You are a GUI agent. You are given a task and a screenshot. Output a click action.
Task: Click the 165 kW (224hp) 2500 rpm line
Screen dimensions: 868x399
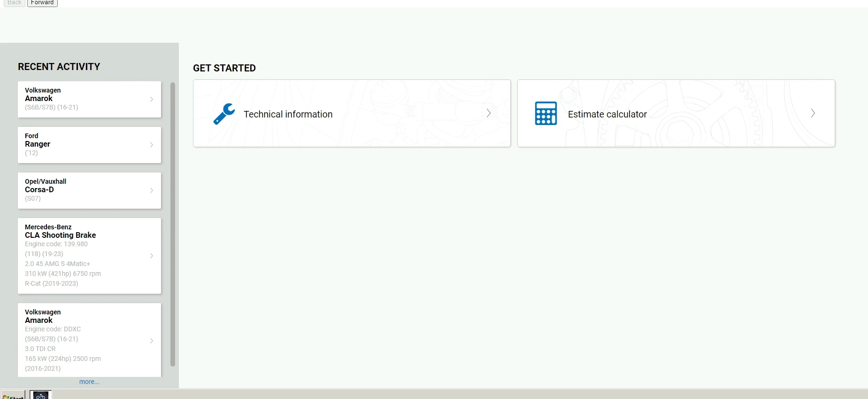point(63,359)
